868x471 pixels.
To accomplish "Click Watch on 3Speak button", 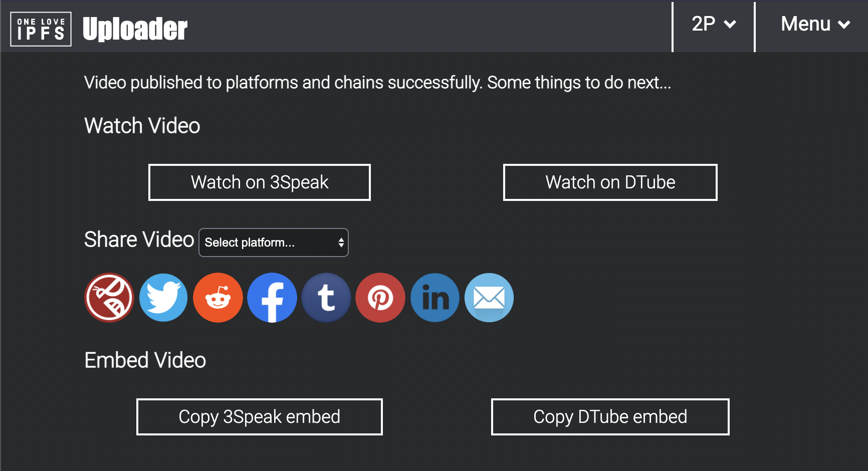I will [260, 182].
